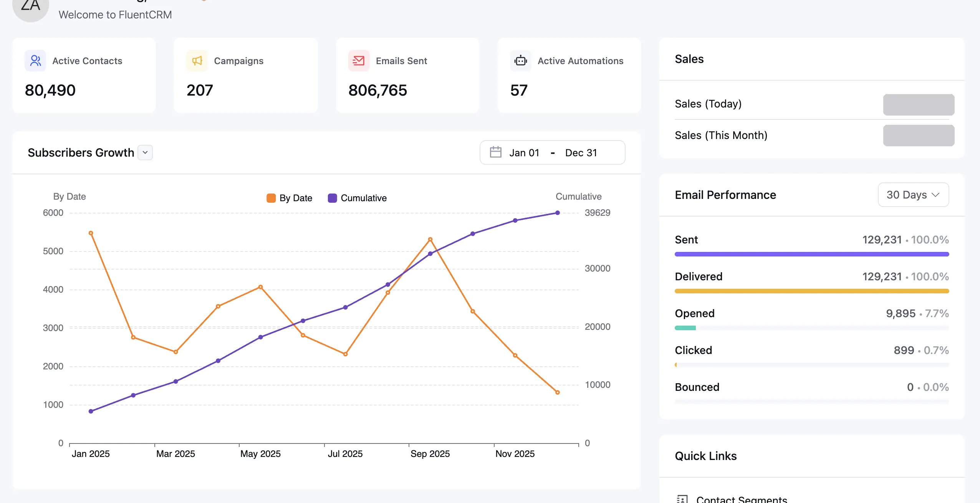Click the Sent progress bar
980x503 pixels.
coord(812,254)
